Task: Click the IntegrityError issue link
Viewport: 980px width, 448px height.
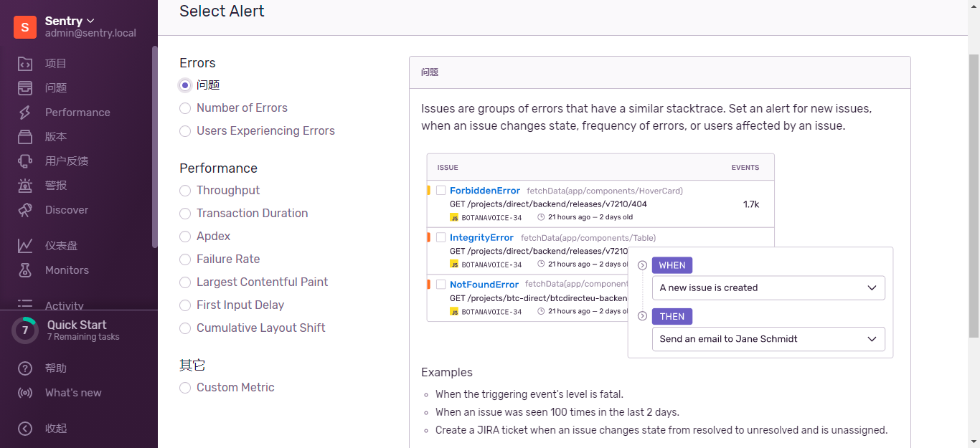Action: point(481,238)
